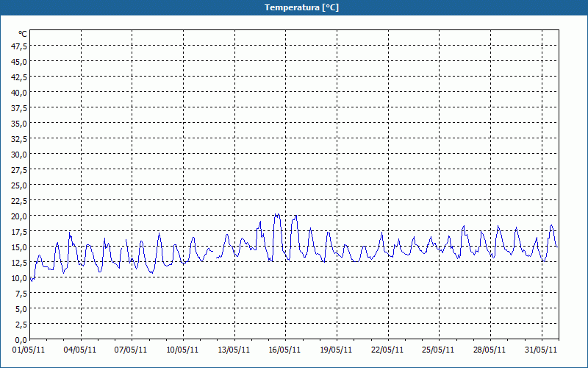Click the 07/05/11 date label
The image size is (588, 368).
coord(131,350)
